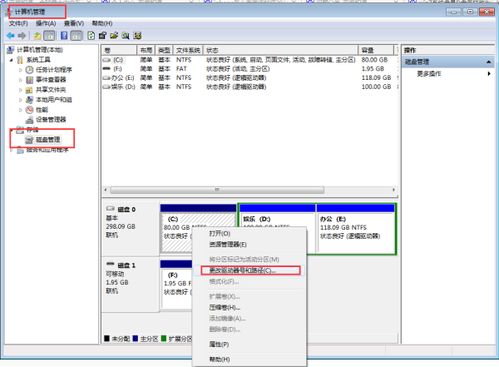
Task: Click the Forward arrow in the toolbar
Action: point(22,36)
